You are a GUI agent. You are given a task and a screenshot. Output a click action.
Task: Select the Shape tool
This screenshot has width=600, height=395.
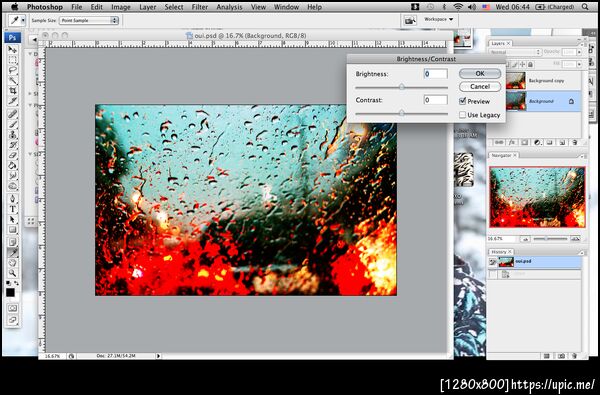(13, 230)
